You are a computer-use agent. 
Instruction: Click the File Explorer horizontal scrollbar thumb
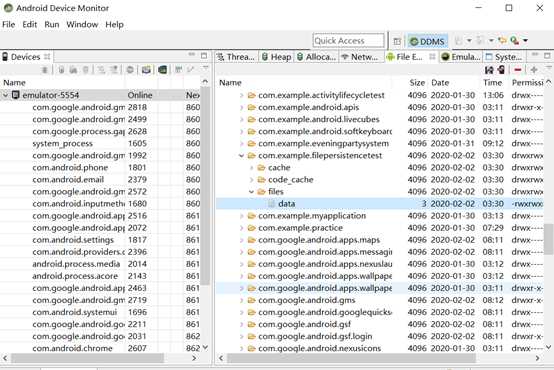(351, 358)
